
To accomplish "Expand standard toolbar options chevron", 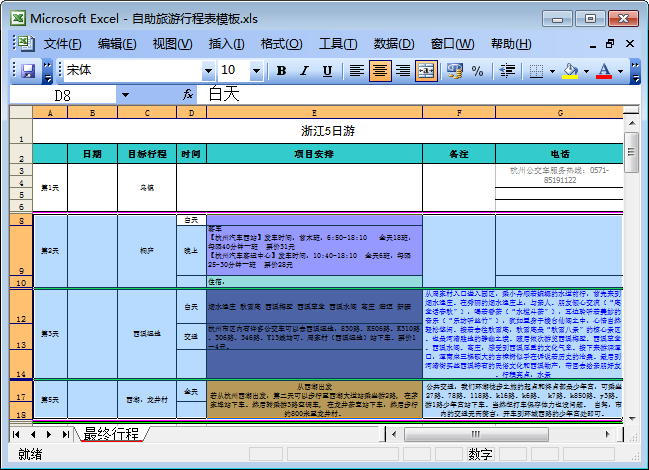I will coord(48,71).
